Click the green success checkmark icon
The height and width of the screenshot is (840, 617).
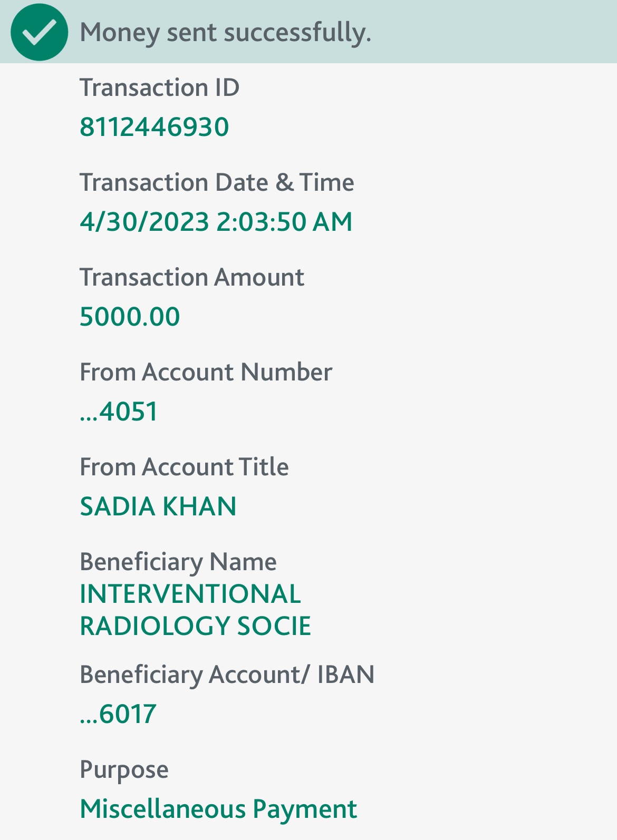tap(40, 32)
